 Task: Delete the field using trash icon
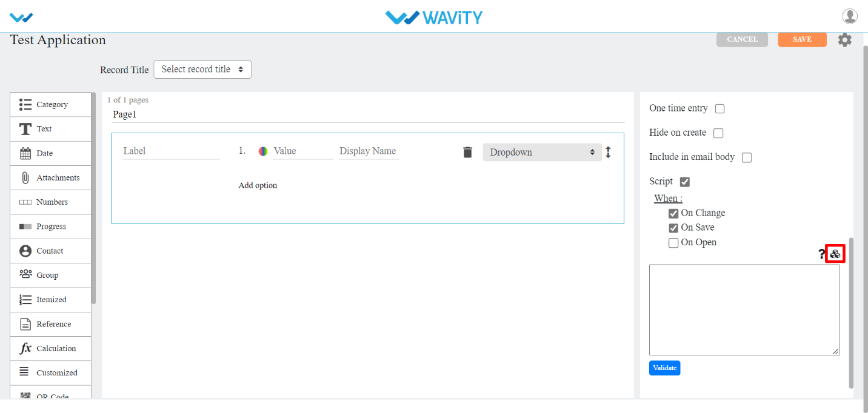pos(467,152)
